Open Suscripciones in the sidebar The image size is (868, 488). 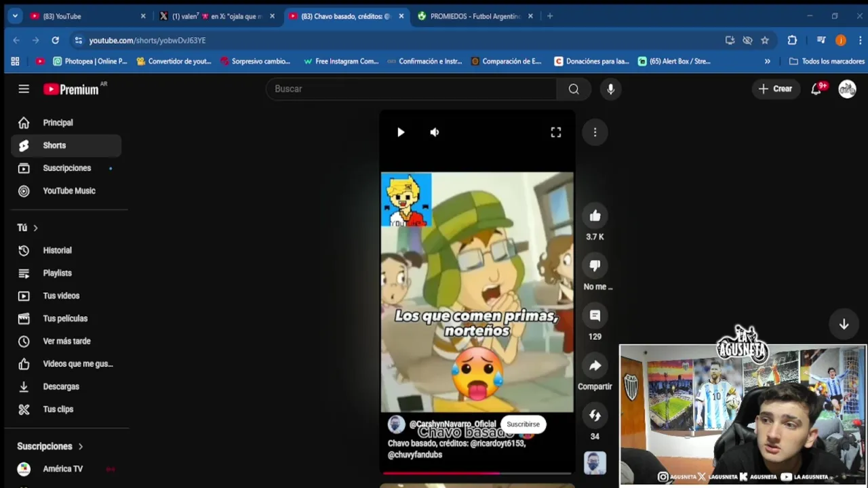(x=66, y=168)
